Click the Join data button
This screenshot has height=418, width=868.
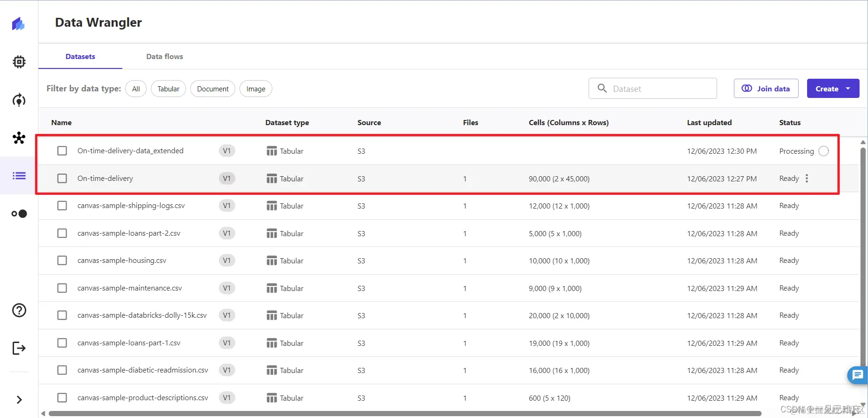click(x=766, y=89)
